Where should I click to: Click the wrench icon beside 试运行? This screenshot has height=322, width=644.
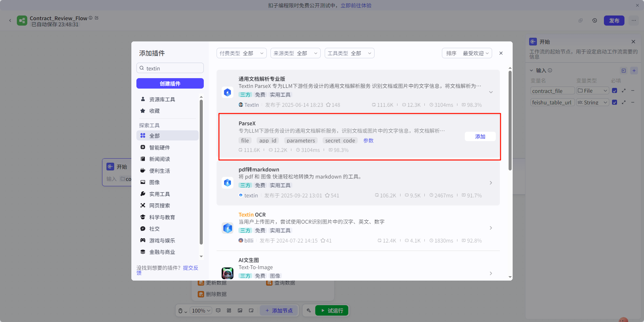pos(309,310)
